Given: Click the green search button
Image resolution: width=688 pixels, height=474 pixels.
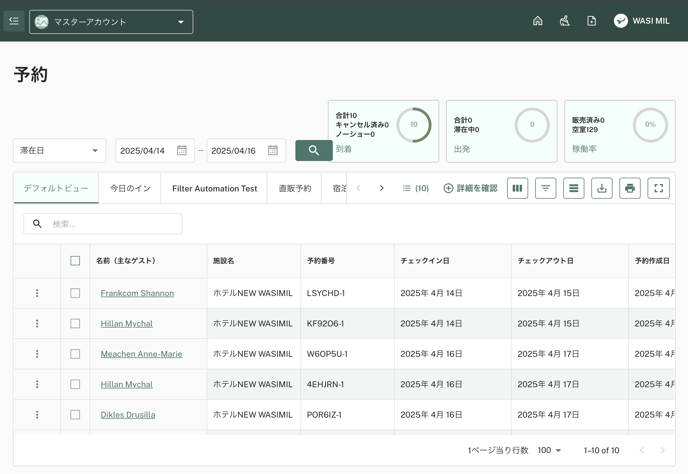Looking at the screenshot, I should 314,150.
